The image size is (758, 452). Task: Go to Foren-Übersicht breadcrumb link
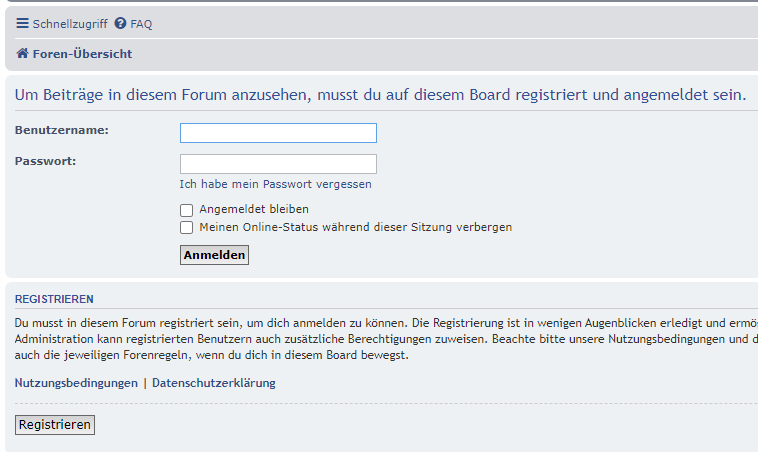click(82, 54)
